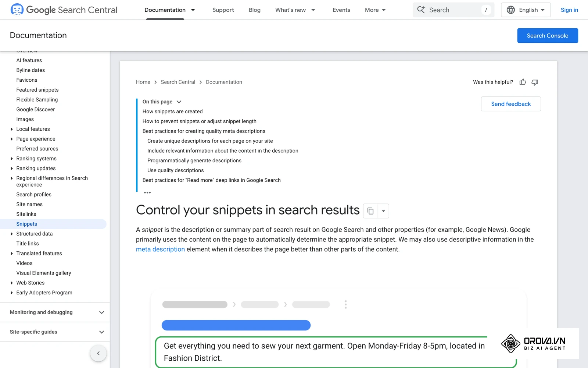Click the Google Search Central logo
The image size is (588, 368).
(x=64, y=10)
